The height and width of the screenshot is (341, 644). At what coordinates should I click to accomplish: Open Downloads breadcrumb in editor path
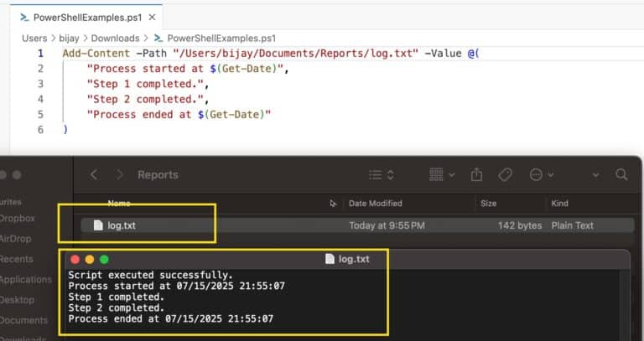pos(115,39)
